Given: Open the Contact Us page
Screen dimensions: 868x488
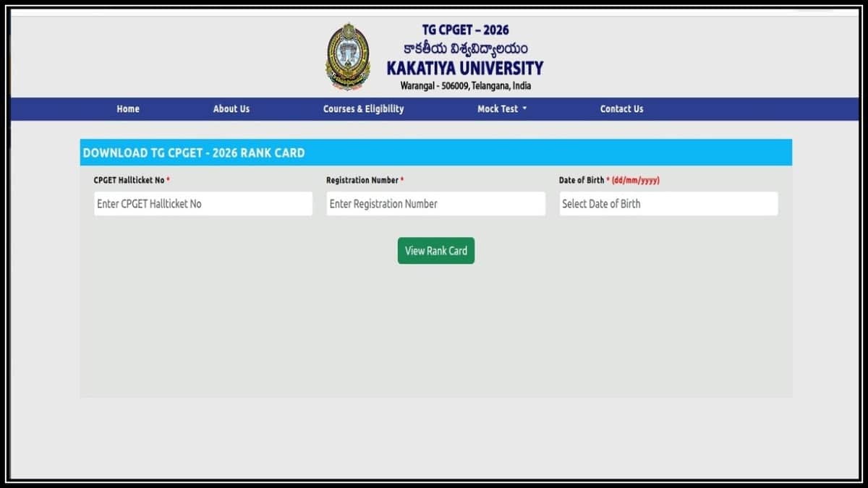Looking at the screenshot, I should pos(621,109).
